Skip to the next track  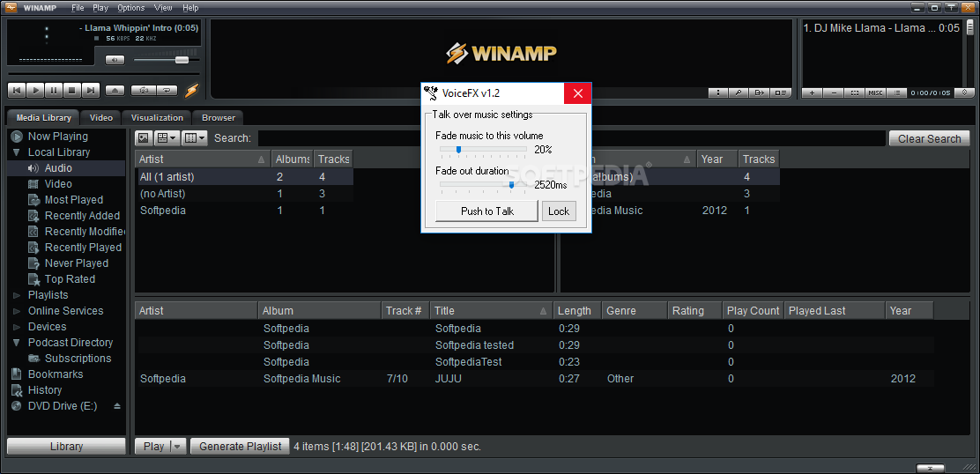click(x=90, y=91)
